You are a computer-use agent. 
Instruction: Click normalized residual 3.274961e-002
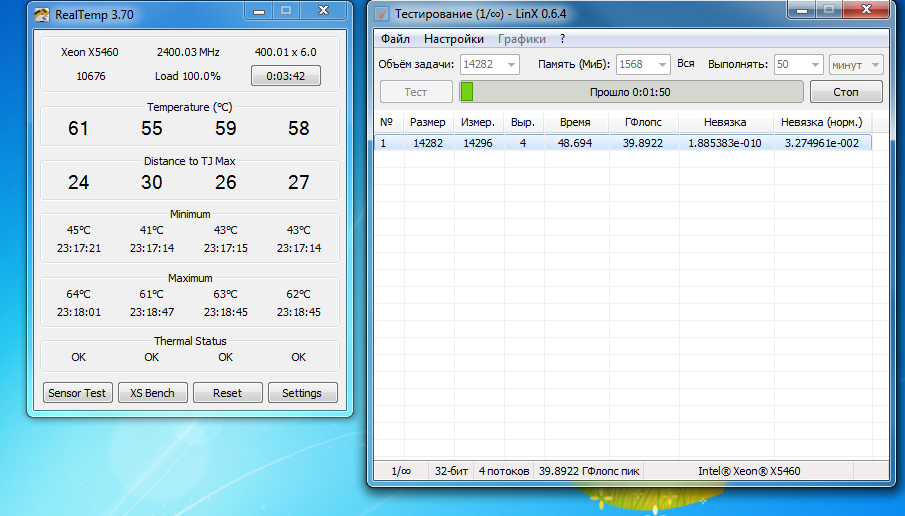coord(822,143)
